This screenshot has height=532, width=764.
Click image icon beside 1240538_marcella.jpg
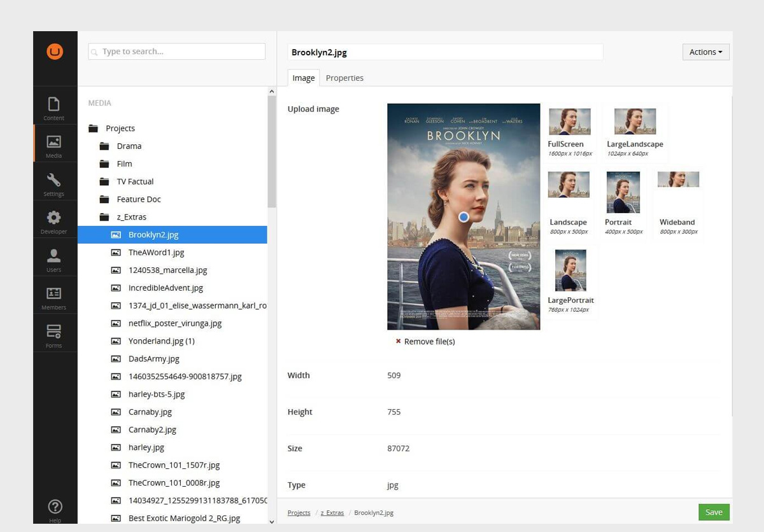click(x=116, y=270)
